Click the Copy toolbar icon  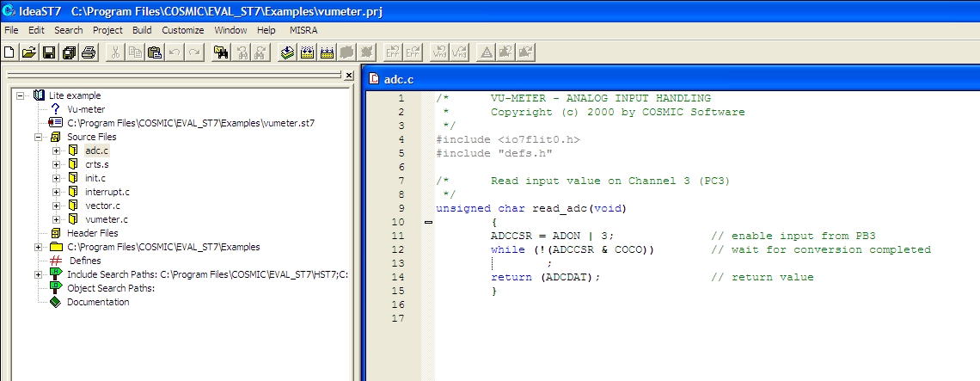click(x=135, y=52)
